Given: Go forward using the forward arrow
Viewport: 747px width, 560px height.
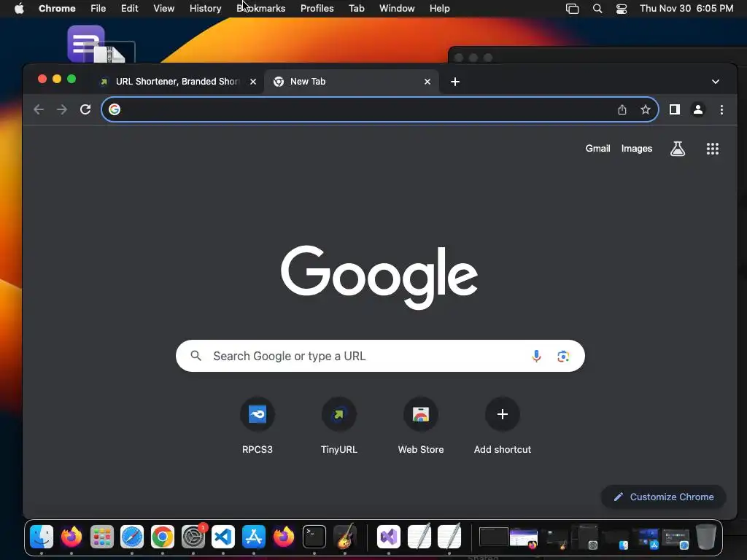Looking at the screenshot, I should pyautogui.click(x=62, y=109).
